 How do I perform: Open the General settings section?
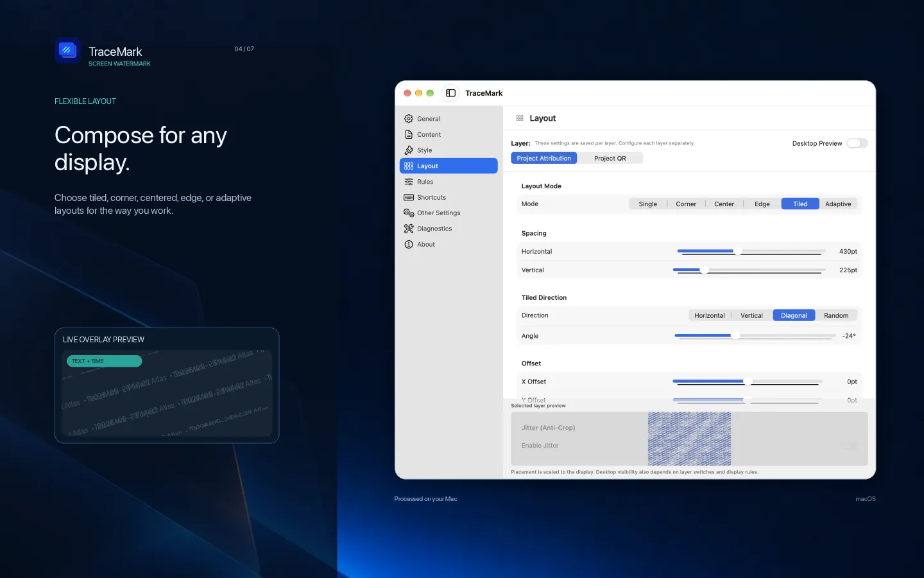click(449, 119)
